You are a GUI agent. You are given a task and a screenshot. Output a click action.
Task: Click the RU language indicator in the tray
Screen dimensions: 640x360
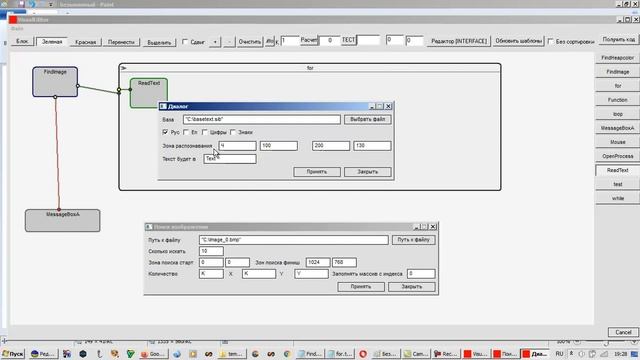click(559, 353)
